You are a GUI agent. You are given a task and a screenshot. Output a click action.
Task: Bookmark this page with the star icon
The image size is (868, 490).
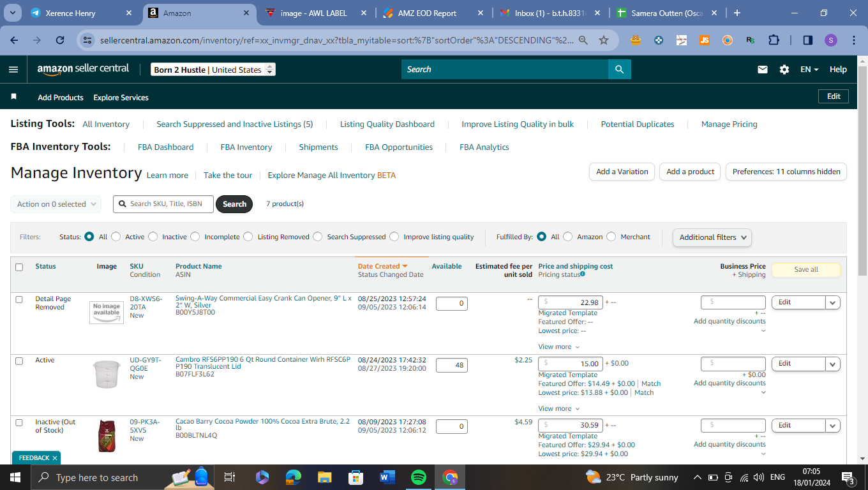click(x=604, y=40)
